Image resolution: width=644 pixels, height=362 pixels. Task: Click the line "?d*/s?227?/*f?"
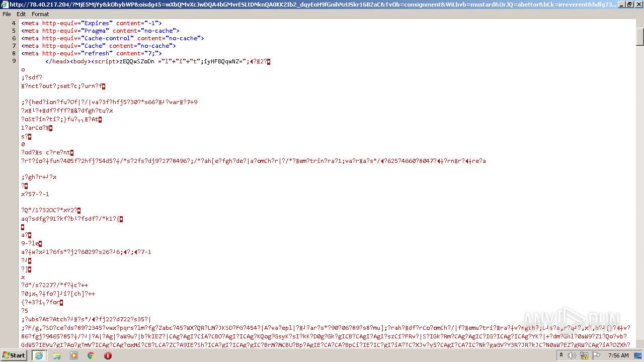(x=55, y=285)
